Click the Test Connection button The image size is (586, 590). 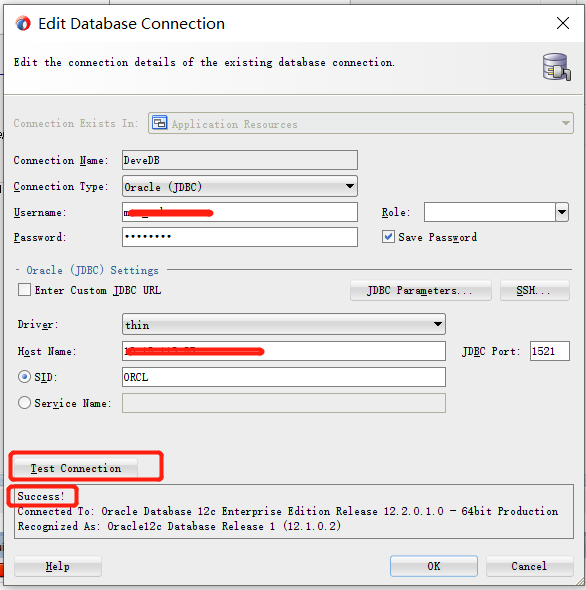[76, 468]
